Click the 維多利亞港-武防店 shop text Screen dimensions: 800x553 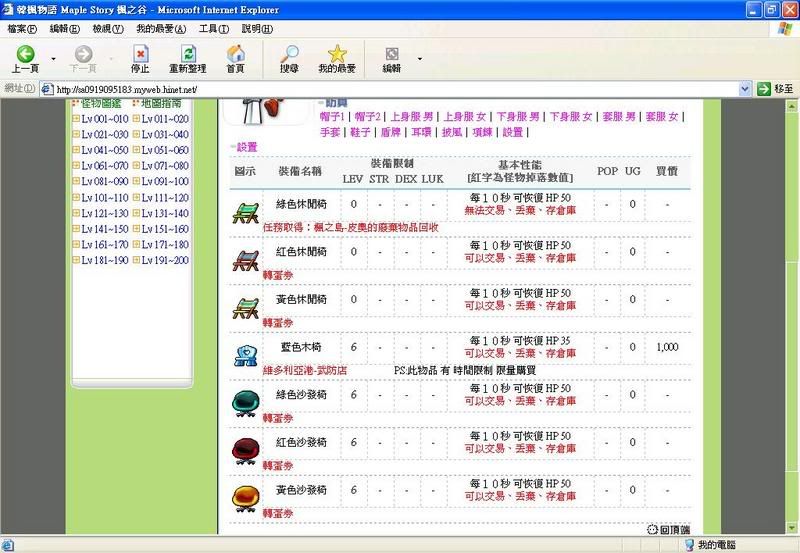coord(305,371)
